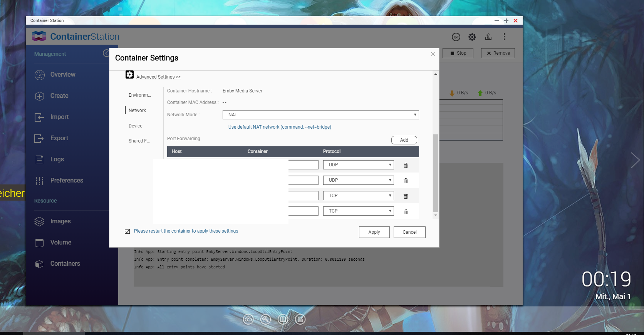The width and height of the screenshot is (644, 335).
Task: Open the third row TCP protocol dropdown
Action: (358, 196)
